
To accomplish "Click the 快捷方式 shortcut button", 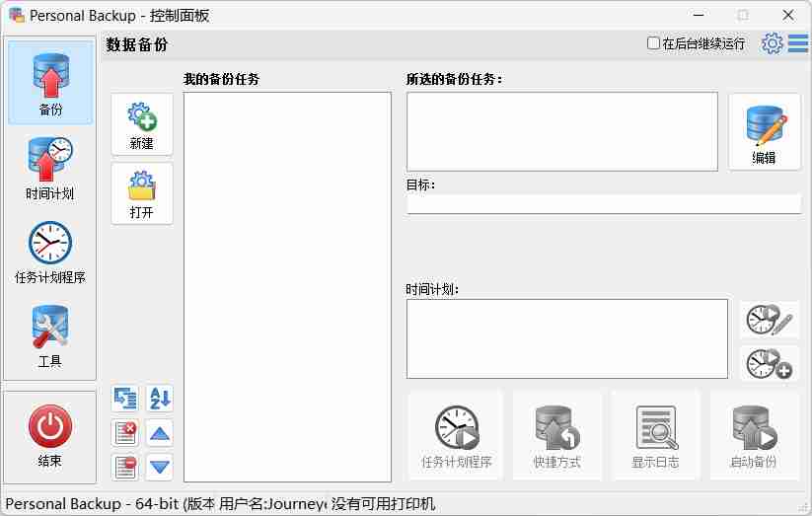I will (557, 436).
